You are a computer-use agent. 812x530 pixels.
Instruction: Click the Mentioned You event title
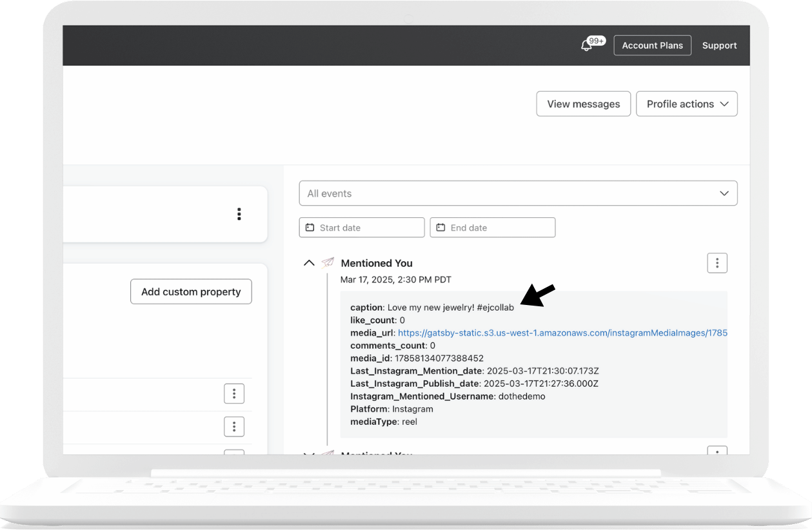(377, 263)
